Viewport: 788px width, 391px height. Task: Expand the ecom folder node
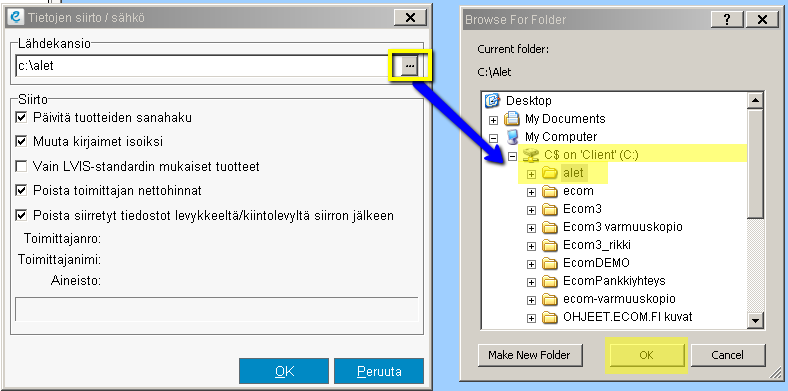[x=531, y=192]
